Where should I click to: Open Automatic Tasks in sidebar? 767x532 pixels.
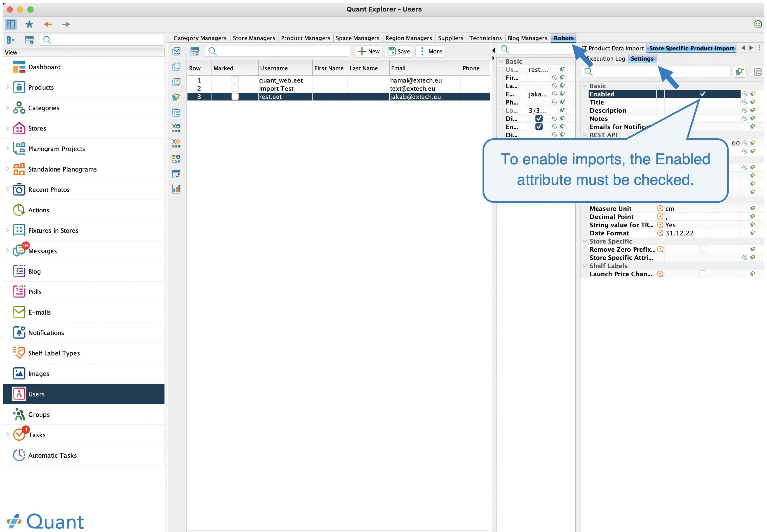[52, 455]
